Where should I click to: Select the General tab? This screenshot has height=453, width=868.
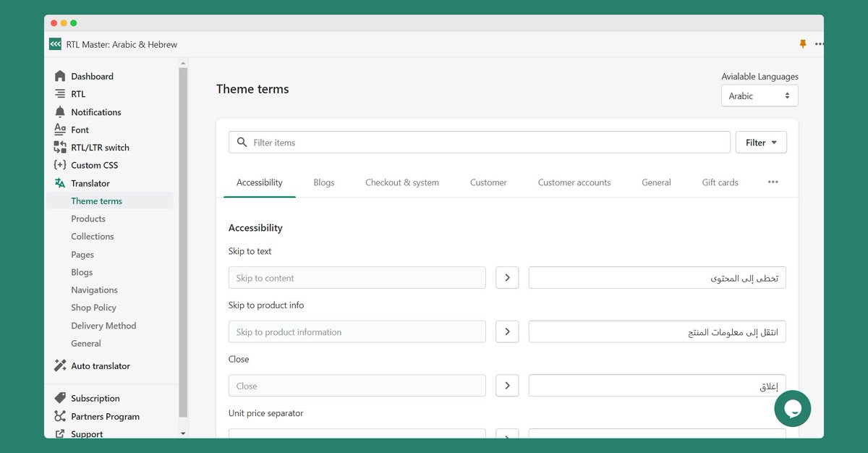[x=656, y=182]
